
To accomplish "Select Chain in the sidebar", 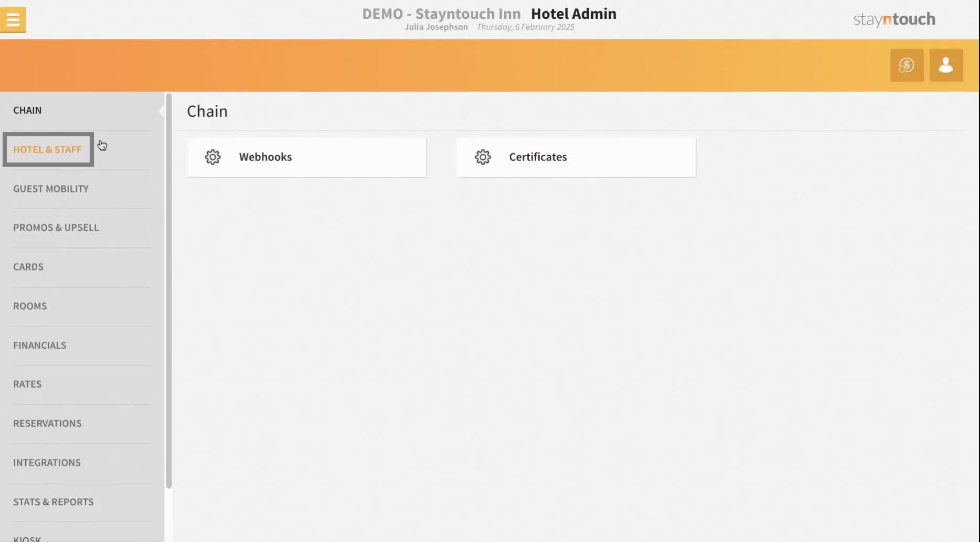I will (27, 111).
